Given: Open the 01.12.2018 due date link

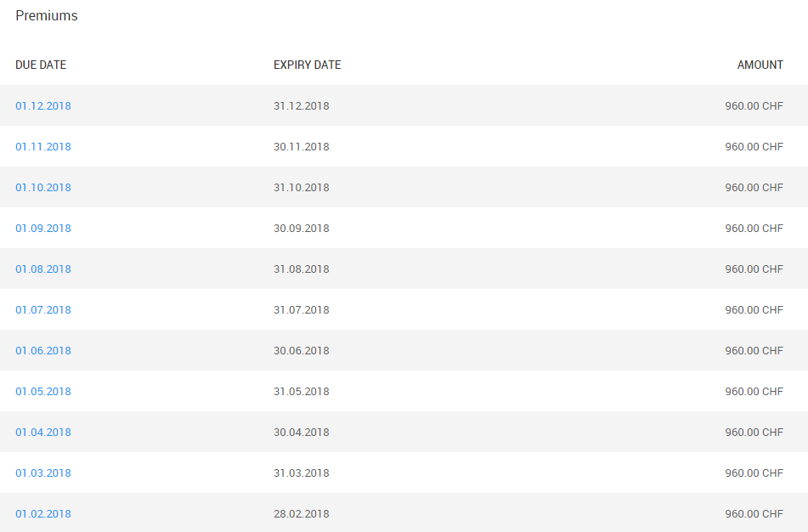Looking at the screenshot, I should [x=43, y=105].
